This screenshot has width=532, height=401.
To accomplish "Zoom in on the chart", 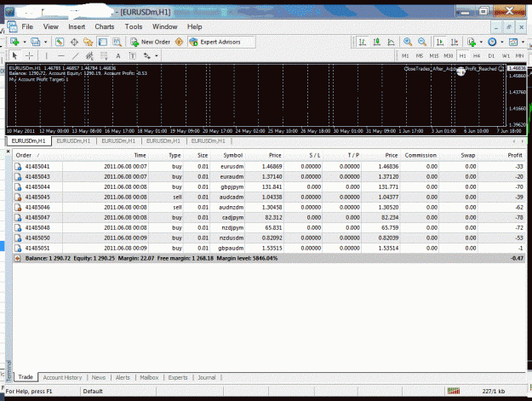I will coord(408,42).
